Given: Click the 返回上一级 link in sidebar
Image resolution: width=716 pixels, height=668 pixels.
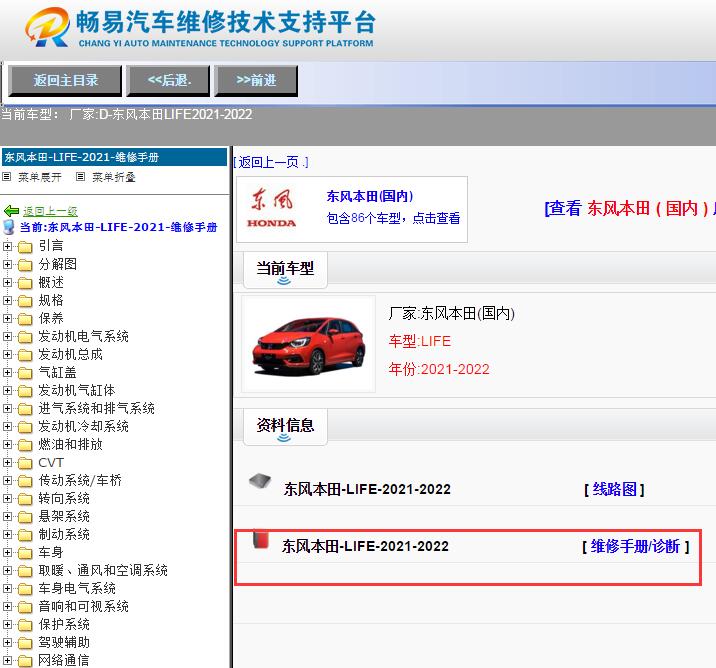Looking at the screenshot, I should click(x=50, y=211).
